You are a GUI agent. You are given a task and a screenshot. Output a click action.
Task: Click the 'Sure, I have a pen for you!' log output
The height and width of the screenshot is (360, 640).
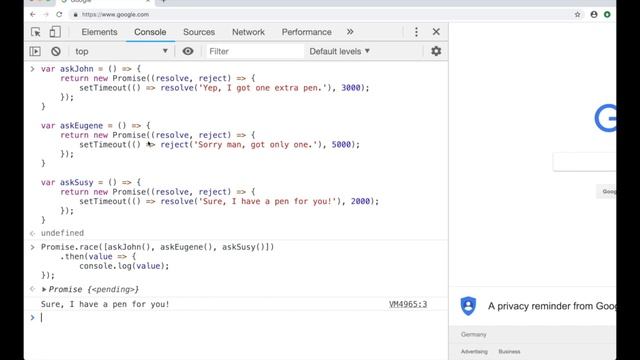pos(105,304)
